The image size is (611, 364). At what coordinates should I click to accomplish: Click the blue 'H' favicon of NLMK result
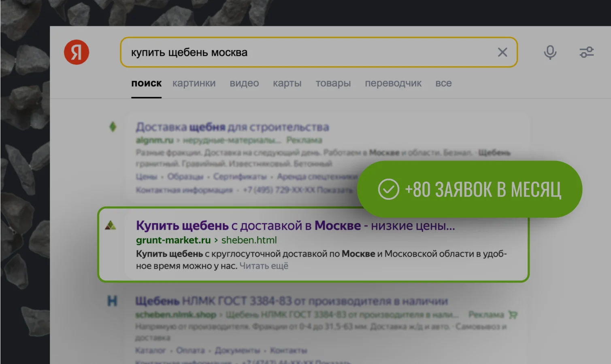click(x=112, y=301)
